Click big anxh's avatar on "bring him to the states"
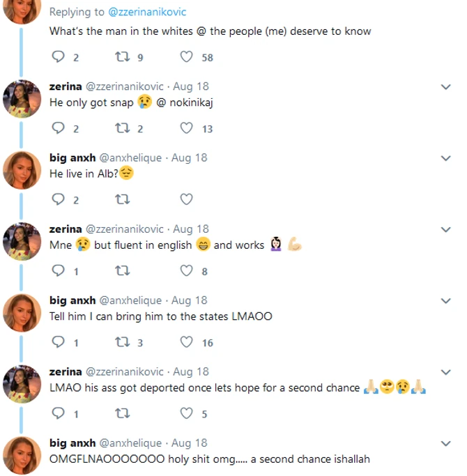 pyautogui.click(x=22, y=312)
